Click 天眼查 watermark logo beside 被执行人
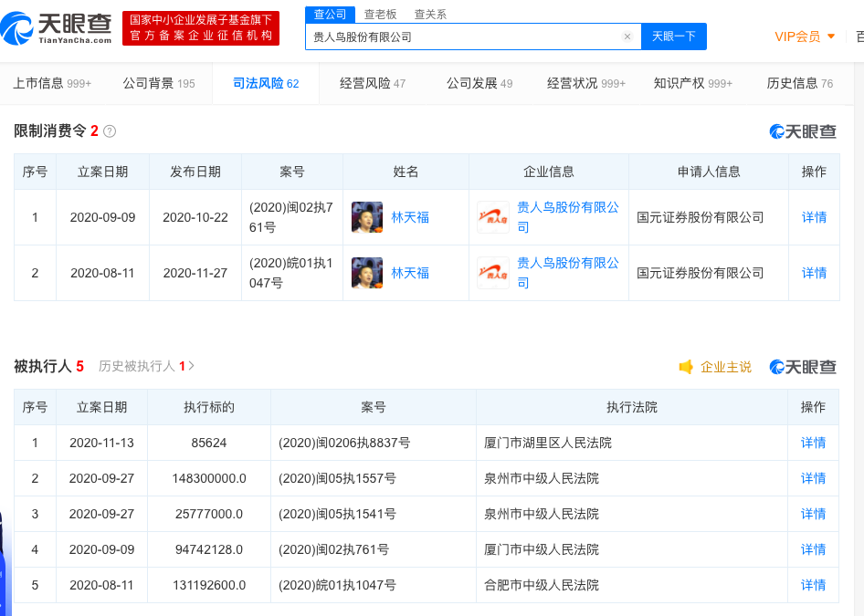 pos(803,367)
